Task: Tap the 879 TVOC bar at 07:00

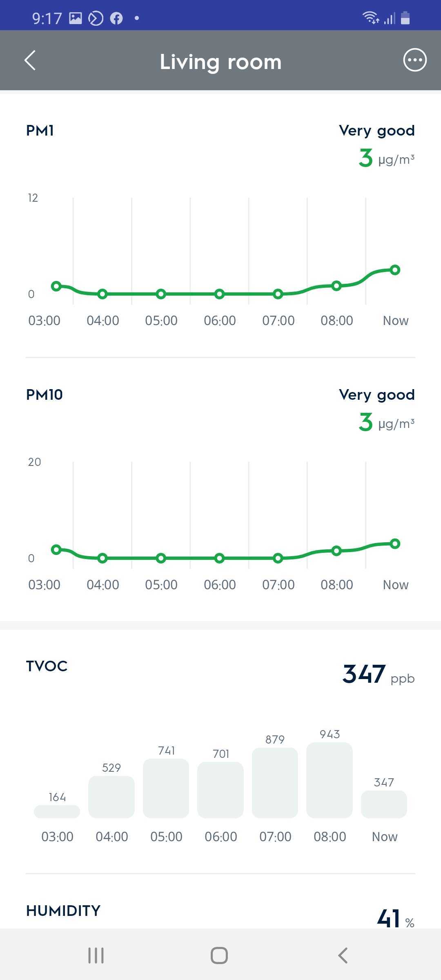Action: click(275, 782)
